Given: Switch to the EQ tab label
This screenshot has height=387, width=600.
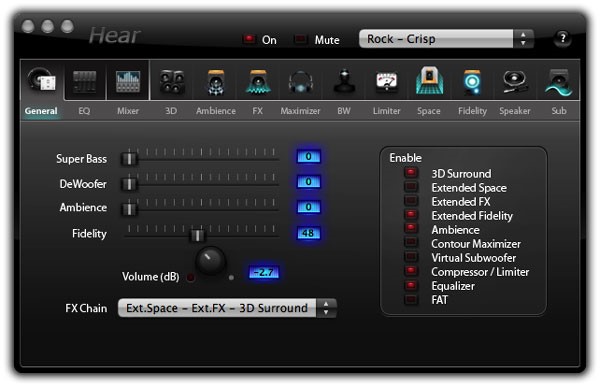Looking at the screenshot, I should tap(84, 111).
